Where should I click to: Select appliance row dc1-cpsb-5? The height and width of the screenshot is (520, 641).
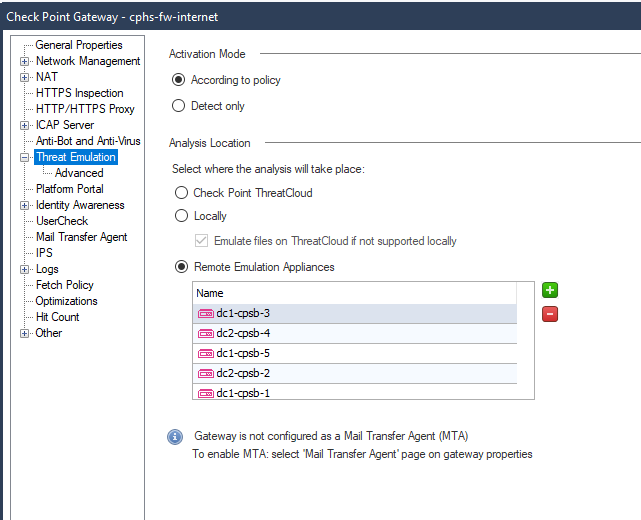pyautogui.click(x=355, y=354)
